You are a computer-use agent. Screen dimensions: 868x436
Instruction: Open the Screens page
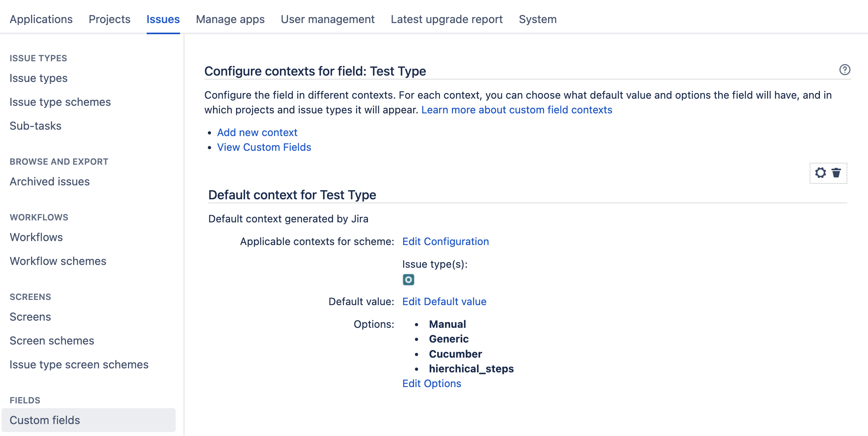click(30, 317)
